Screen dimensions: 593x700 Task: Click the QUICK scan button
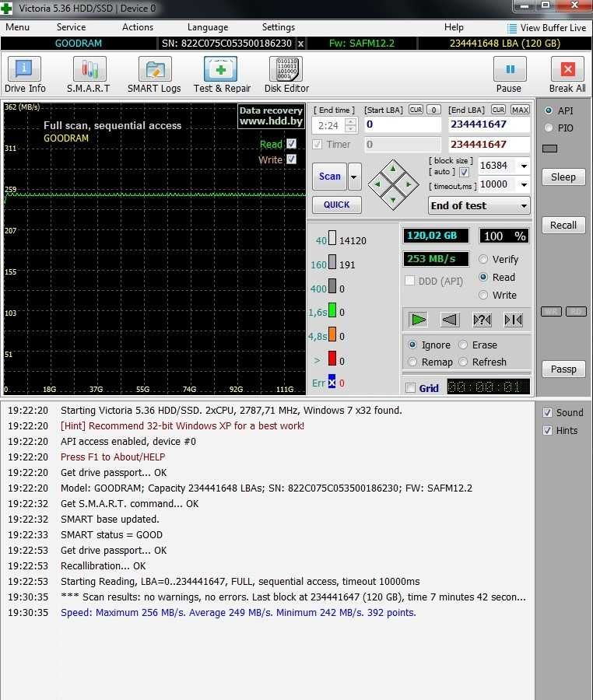[x=337, y=205]
